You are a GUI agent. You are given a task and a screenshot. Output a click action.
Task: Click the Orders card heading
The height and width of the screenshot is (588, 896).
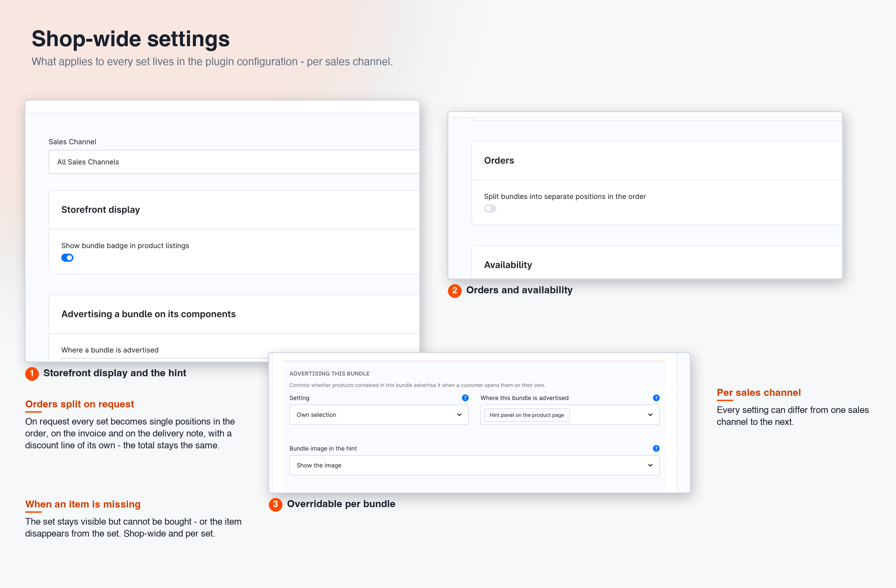(x=499, y=160)
